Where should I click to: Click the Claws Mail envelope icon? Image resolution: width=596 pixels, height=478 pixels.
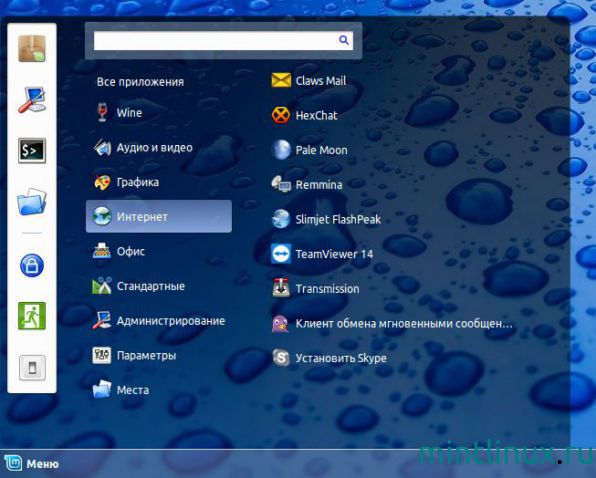coord(281,80)
